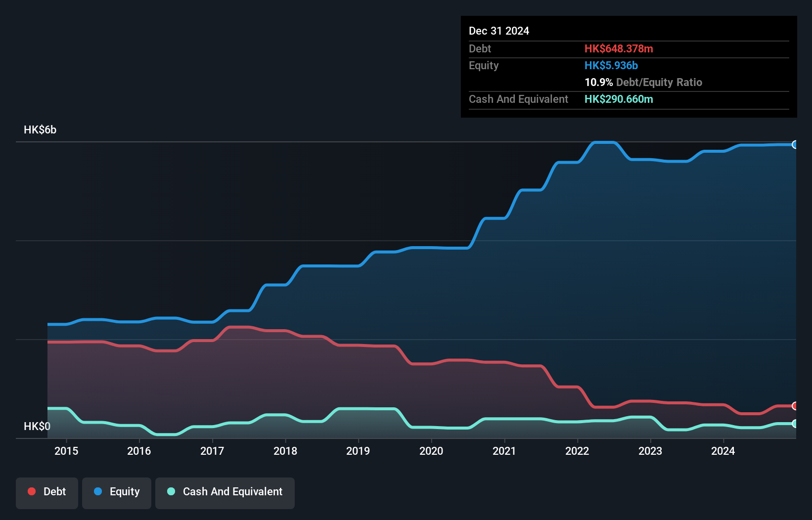This screenshot has height=520, width=812.
Task: Click the 2020 x-axis label
Action: 431,451
